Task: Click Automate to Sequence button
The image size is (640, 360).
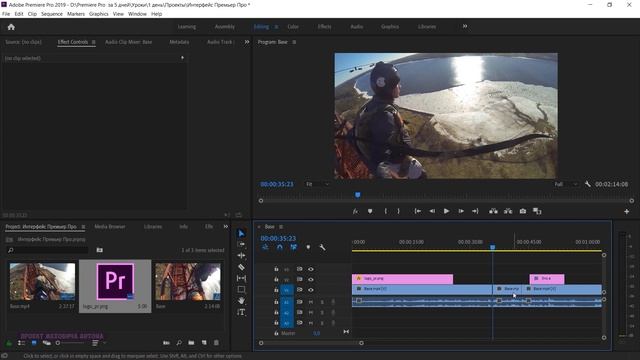Action: 167,343
